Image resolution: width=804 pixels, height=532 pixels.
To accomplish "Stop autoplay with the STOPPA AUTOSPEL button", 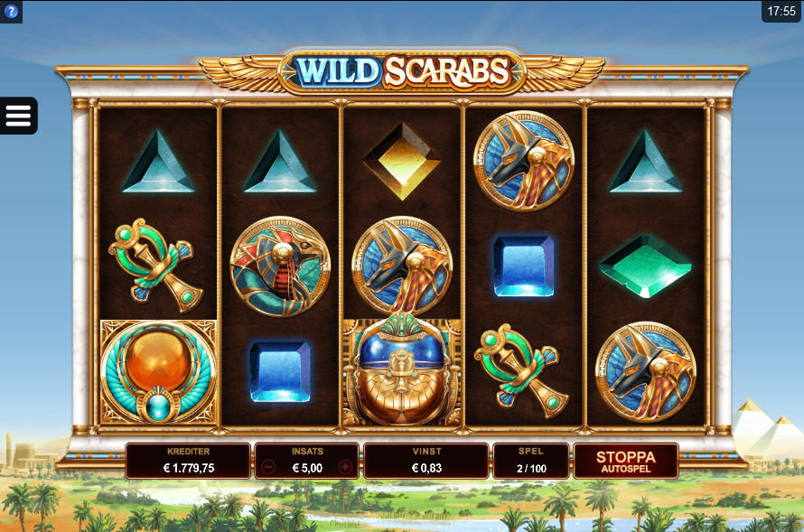I will (625, 462).
